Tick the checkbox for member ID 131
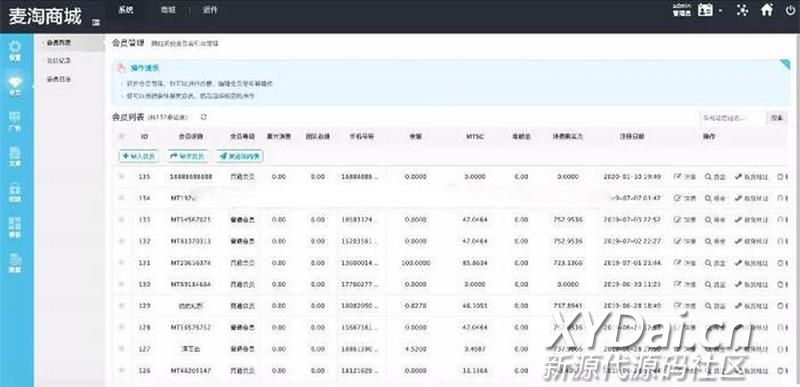The image size is (800, 387). (x=121, y=263)
